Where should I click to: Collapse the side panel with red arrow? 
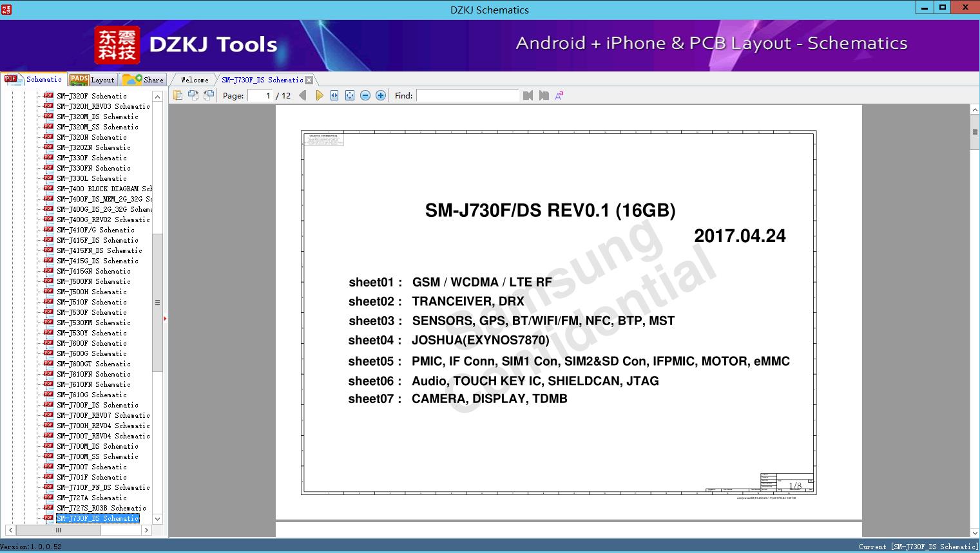pos(165,318)
